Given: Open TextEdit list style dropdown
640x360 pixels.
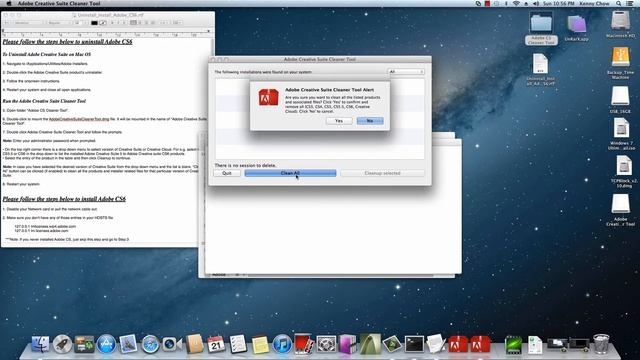Looking at the screenshot, I should pos(177,23).
